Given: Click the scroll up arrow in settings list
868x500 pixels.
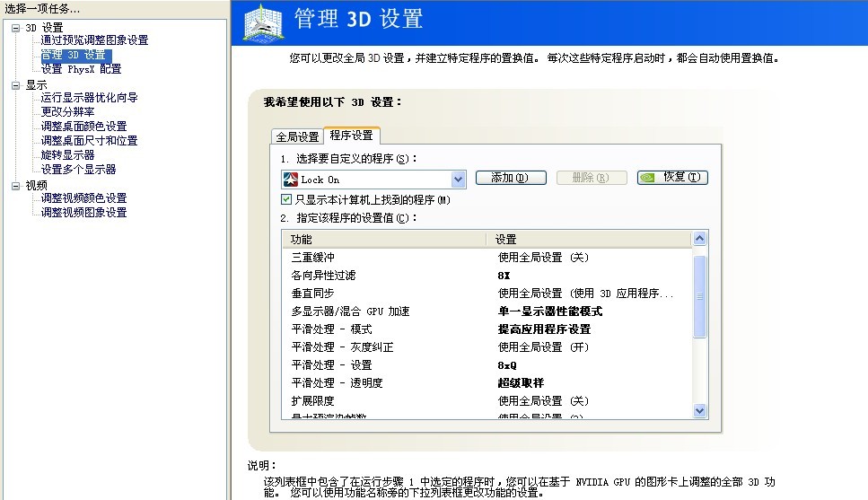Looking at the screenshot, I should 699,239.
